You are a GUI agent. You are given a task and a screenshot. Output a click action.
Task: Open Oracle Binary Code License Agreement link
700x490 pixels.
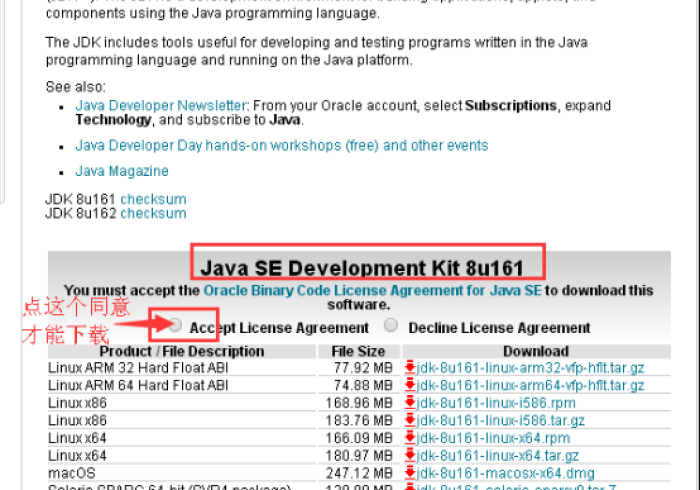pos(372,290)
